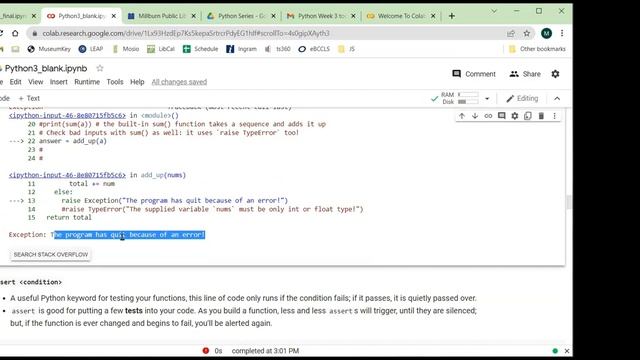Open the Edit menu
Image resolution: width=640 pixels, height=360 pixels.
[x=16, y=82]
